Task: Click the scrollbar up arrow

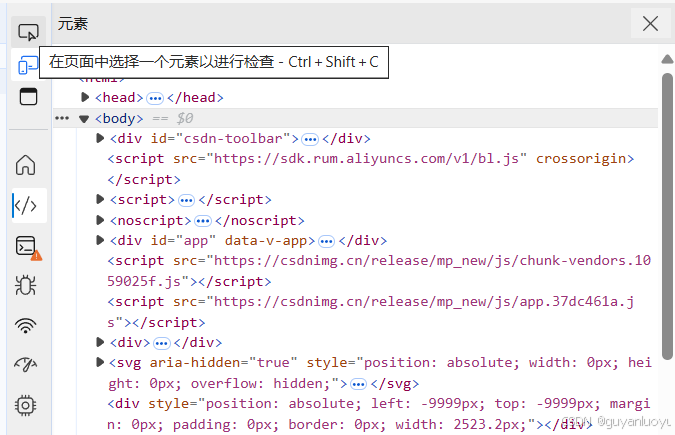Action: tap(667, 59)
